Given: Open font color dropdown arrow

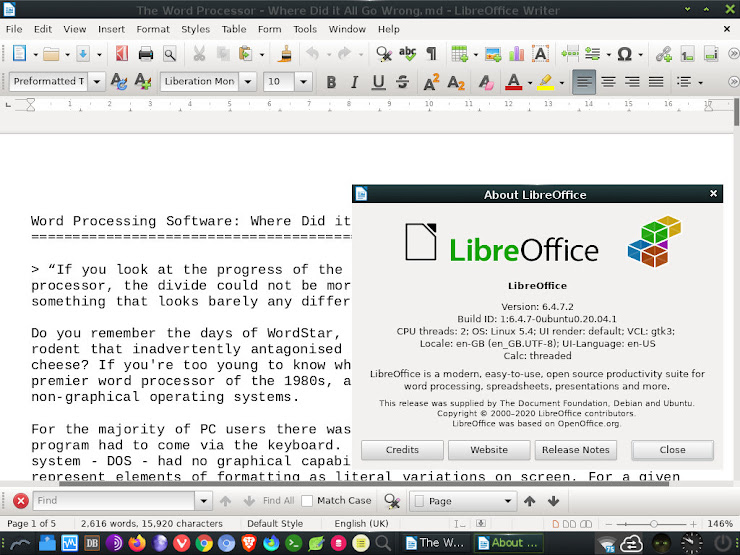Looking at the screenshot, I should point(530,83).
